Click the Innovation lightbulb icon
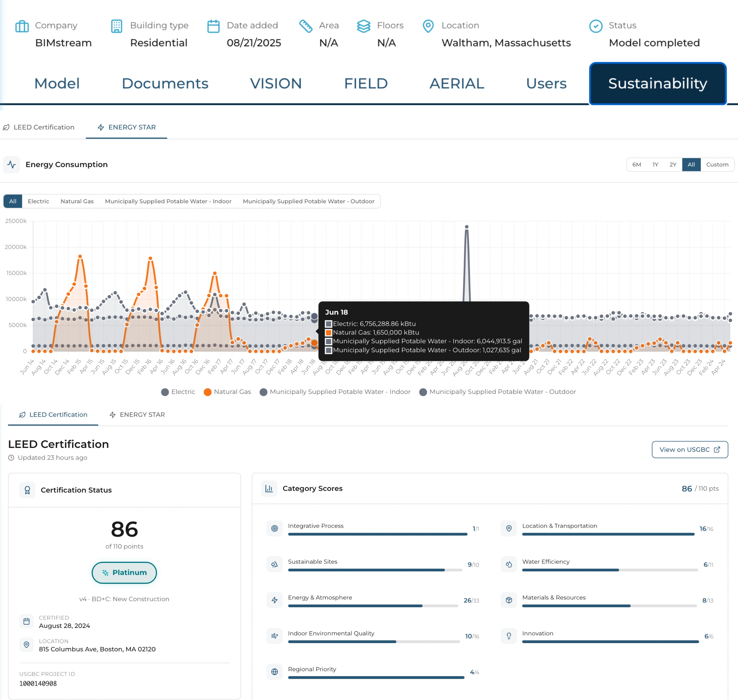 (508, 636)
